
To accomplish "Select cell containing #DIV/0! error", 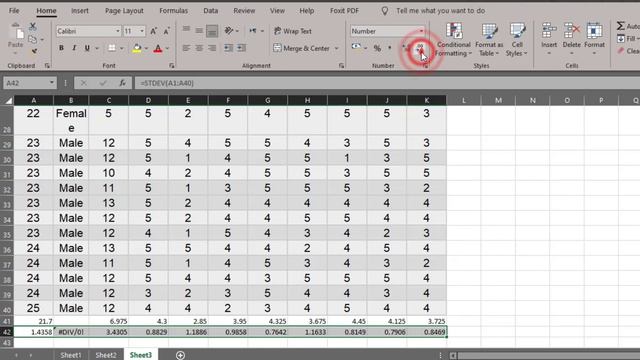I will click(x=71, y=332).
